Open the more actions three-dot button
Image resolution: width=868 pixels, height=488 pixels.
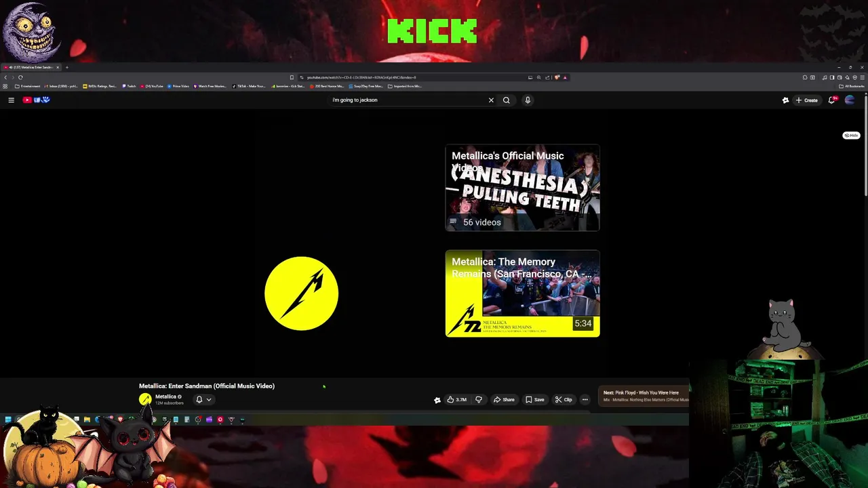click(585, 399)
